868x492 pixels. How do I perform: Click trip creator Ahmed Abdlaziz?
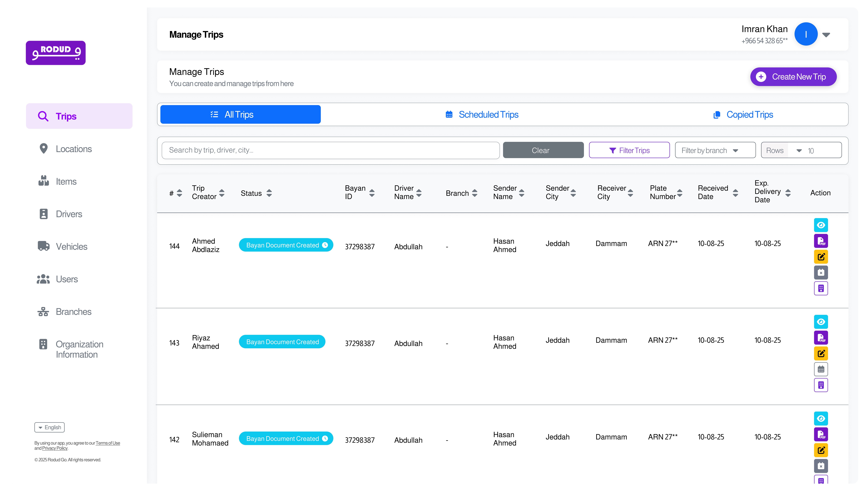206,245
